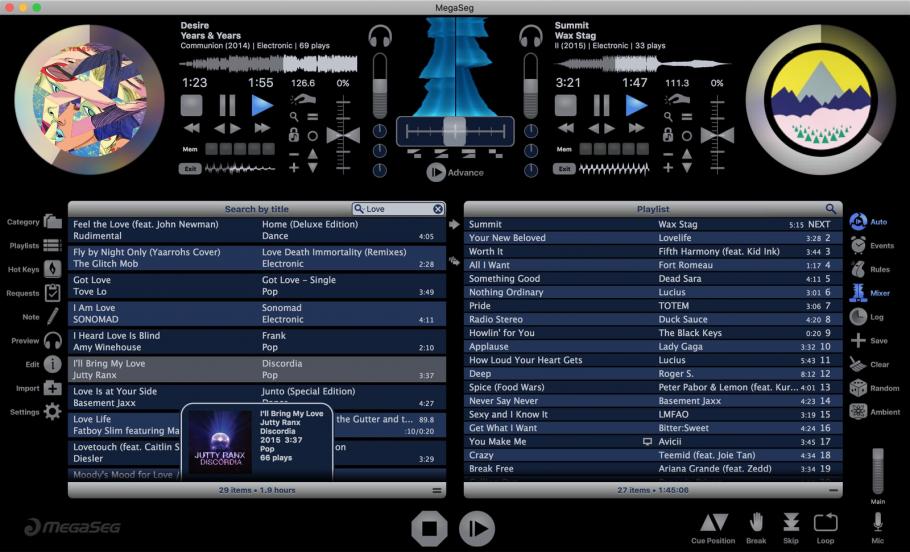Open the Rules icon
910x552 pixels.
(858, 269)
